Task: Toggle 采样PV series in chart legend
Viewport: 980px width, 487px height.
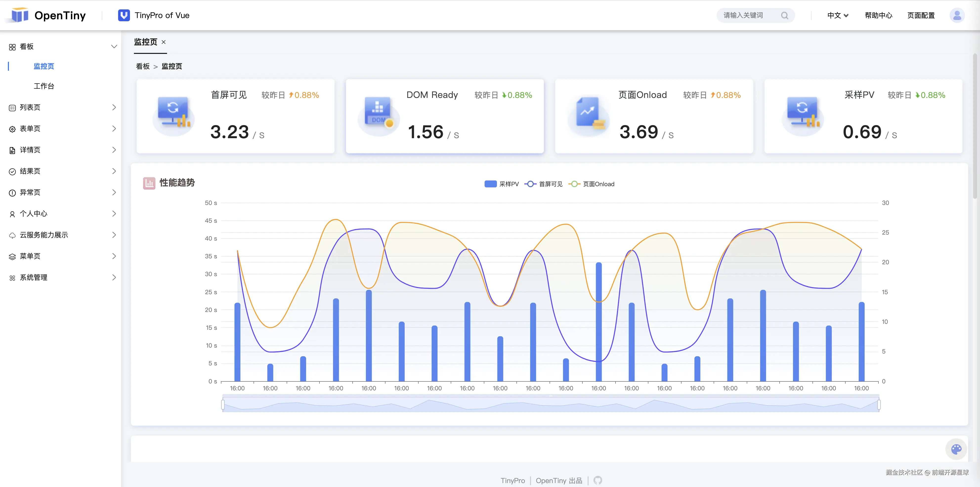Action: pyautogui.click(x=501, y=184)
